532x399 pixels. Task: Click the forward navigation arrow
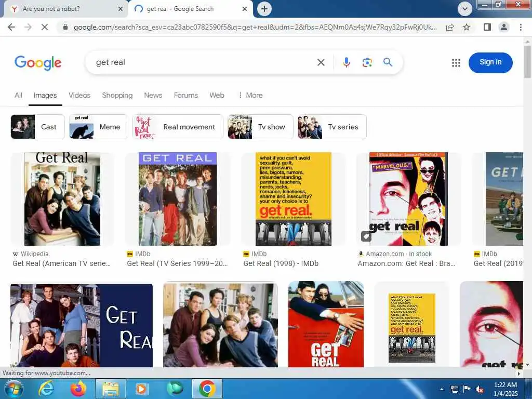click(28, 27)
